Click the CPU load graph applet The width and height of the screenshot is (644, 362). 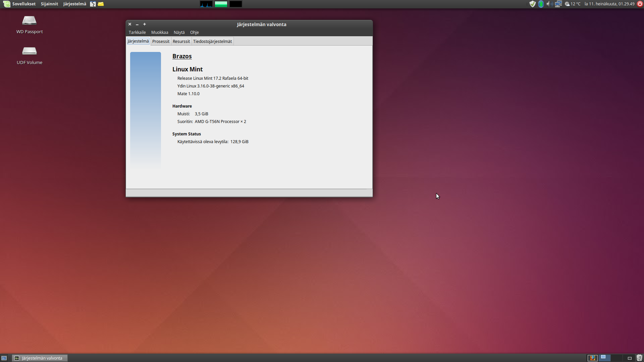pyautogui.click(x=206, y=4)
